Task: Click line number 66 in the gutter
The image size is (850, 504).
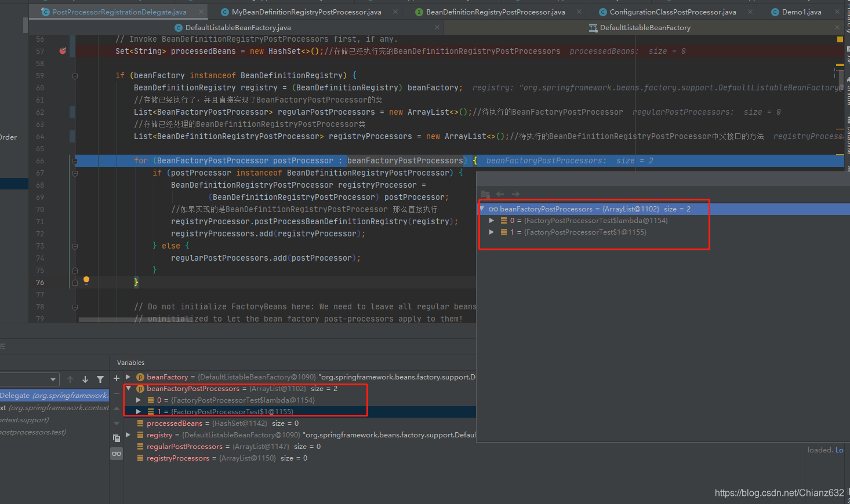Action: 40,161
